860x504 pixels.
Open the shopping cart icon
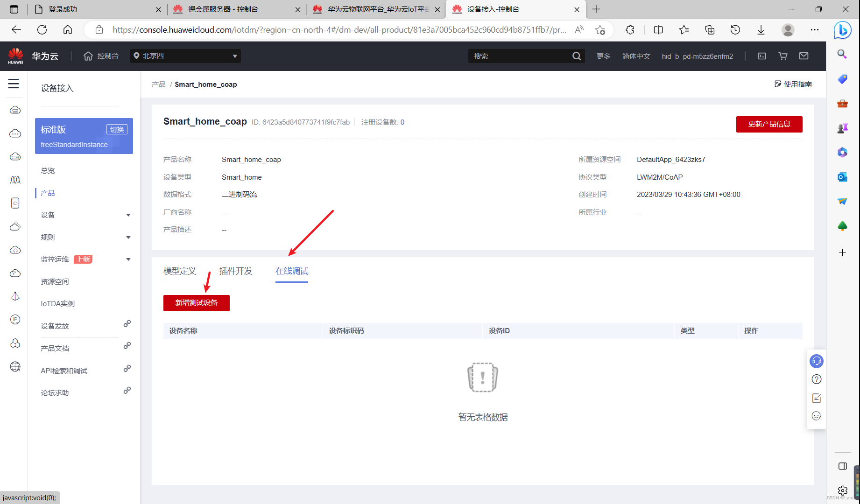[783, 56]
